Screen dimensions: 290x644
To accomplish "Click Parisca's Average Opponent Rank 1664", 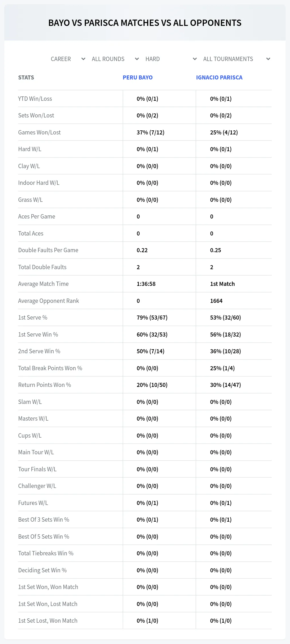I will (x=216, y=301).
